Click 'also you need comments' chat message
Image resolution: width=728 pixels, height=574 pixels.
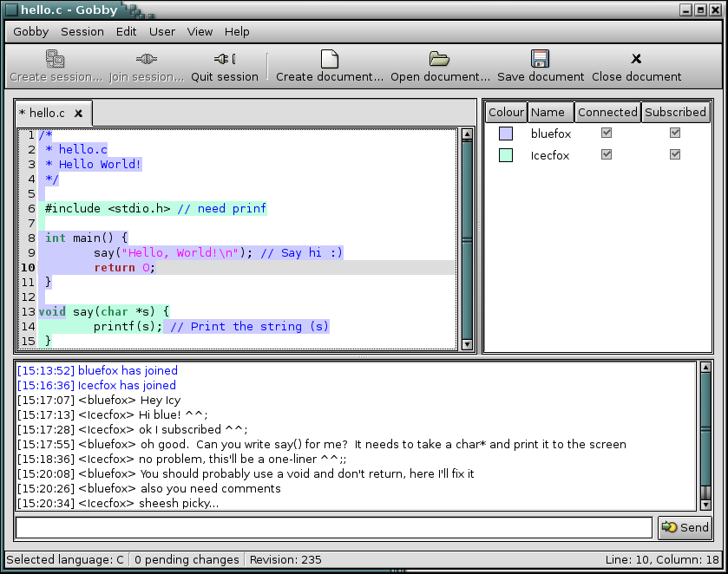coord(211,488)
